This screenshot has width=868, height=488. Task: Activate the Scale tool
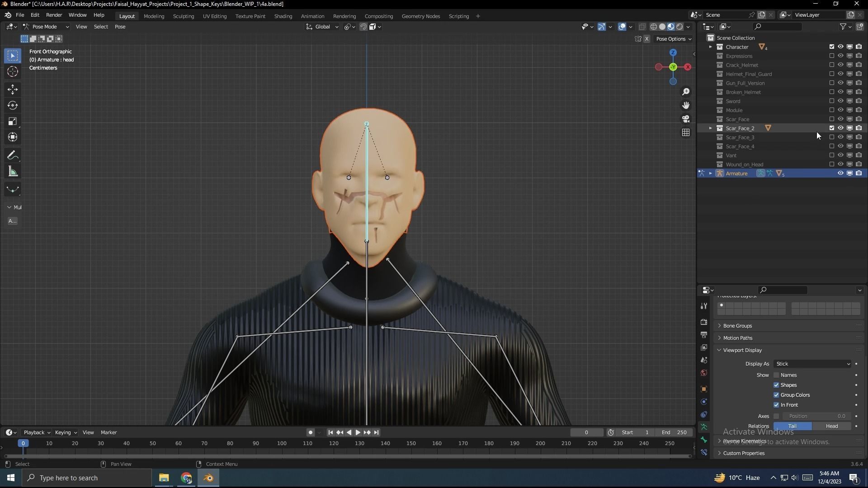pyautogui.click(x=13, y=121)
